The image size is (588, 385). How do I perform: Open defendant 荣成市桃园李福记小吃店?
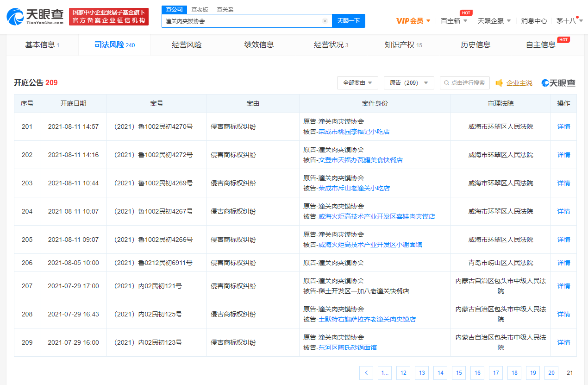tap(354, 132)
